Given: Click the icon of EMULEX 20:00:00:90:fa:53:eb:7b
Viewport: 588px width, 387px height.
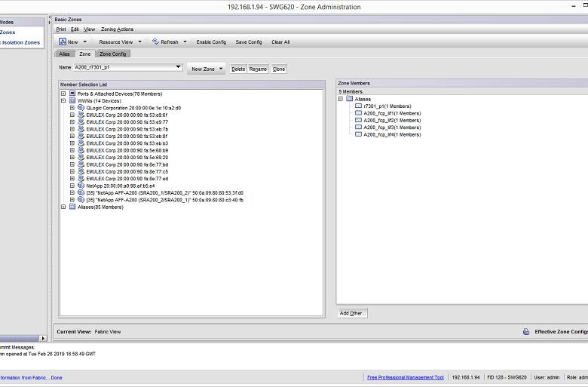Looking at the screenshot, I should 81,129.
